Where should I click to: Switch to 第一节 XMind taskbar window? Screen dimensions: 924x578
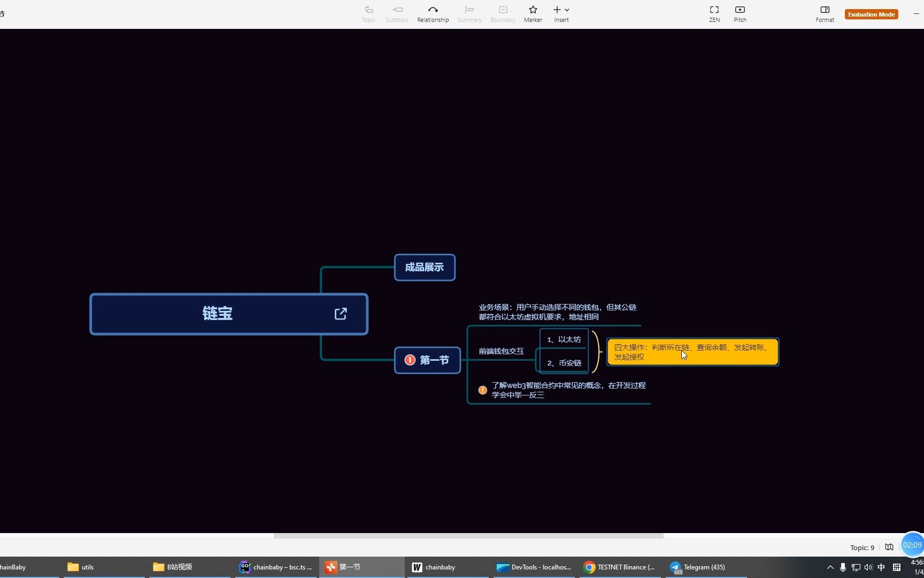362,567
